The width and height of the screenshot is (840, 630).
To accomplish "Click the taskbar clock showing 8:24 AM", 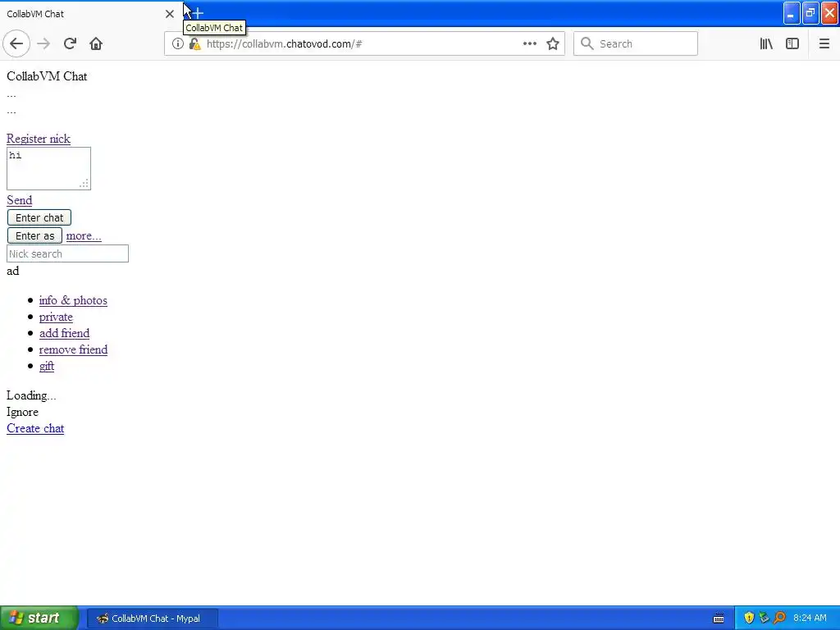I will [810, 619].
